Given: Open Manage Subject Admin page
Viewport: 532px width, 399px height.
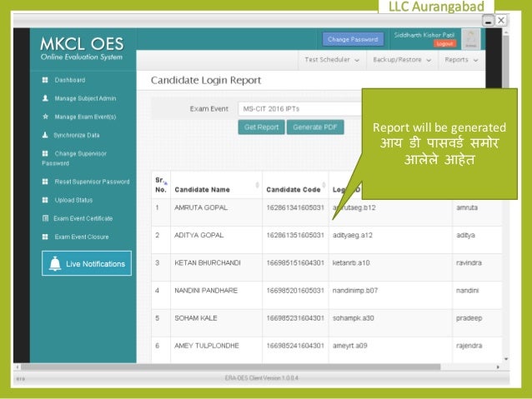Looking at the screenshot, I should (86, 98).
